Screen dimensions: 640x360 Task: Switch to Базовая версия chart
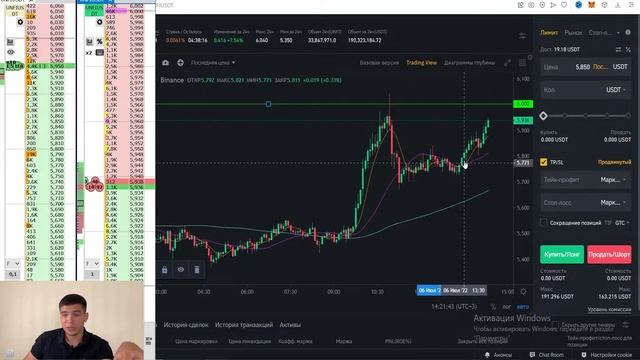(379, 63)
